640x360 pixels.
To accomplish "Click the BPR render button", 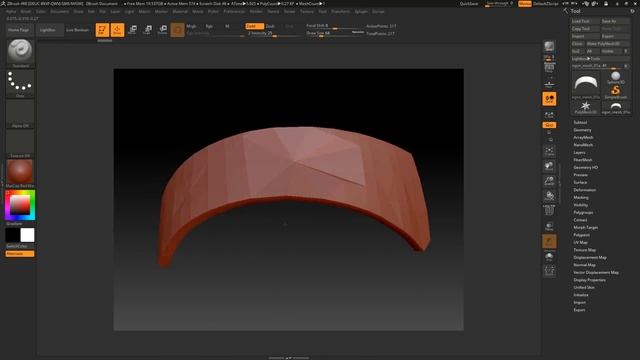I will (549, 48).
